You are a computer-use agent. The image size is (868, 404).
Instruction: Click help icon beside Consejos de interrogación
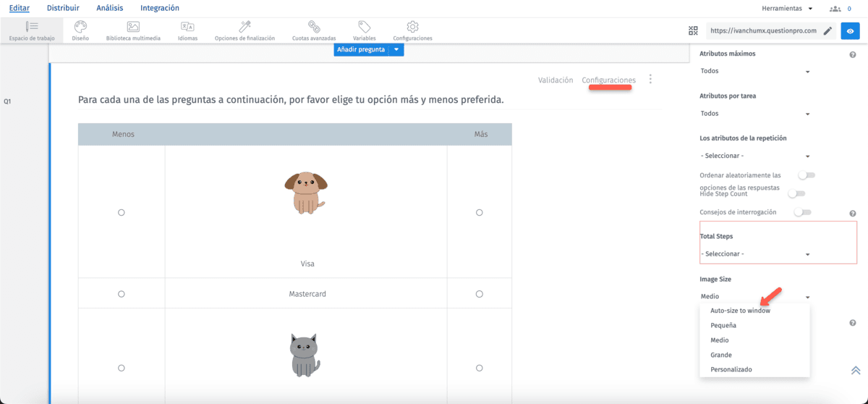pos(853,214)
